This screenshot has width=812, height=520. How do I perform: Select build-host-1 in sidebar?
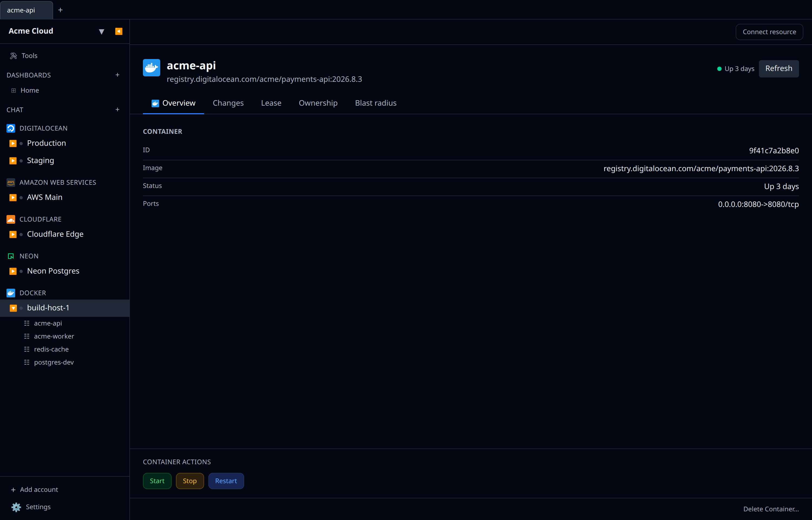[x=65, y=308]
